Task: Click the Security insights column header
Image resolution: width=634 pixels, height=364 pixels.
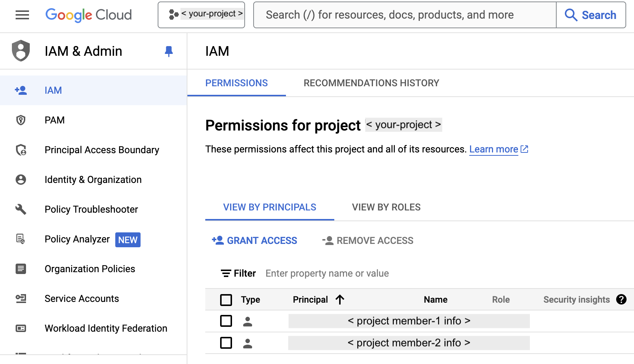Action: [x=576, y=300]
